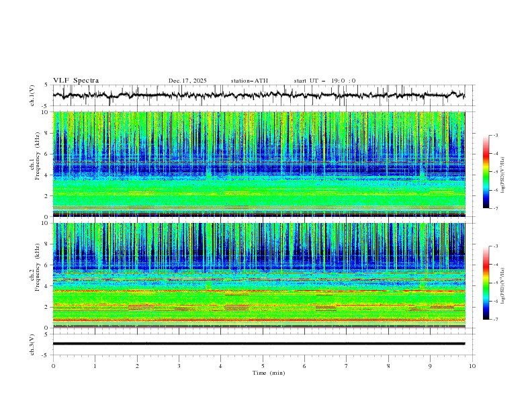Click the ch.2 "Frequency (kHz)" axis label

click(38, 267)
